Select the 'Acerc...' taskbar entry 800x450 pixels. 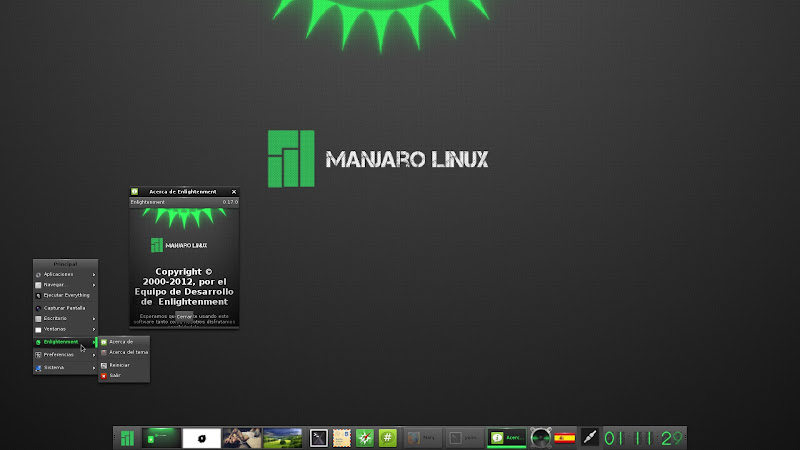(x=506, y=438)
